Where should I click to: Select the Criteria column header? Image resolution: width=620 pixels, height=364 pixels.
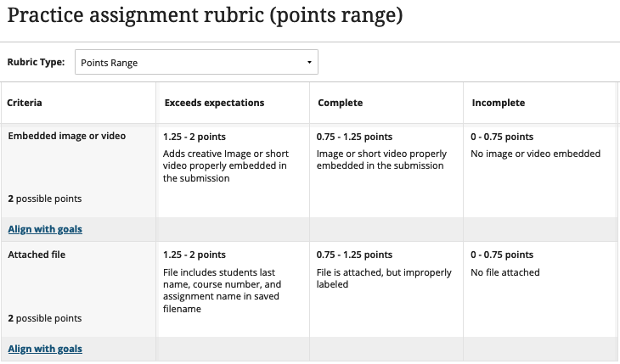[x=25, y=103]
